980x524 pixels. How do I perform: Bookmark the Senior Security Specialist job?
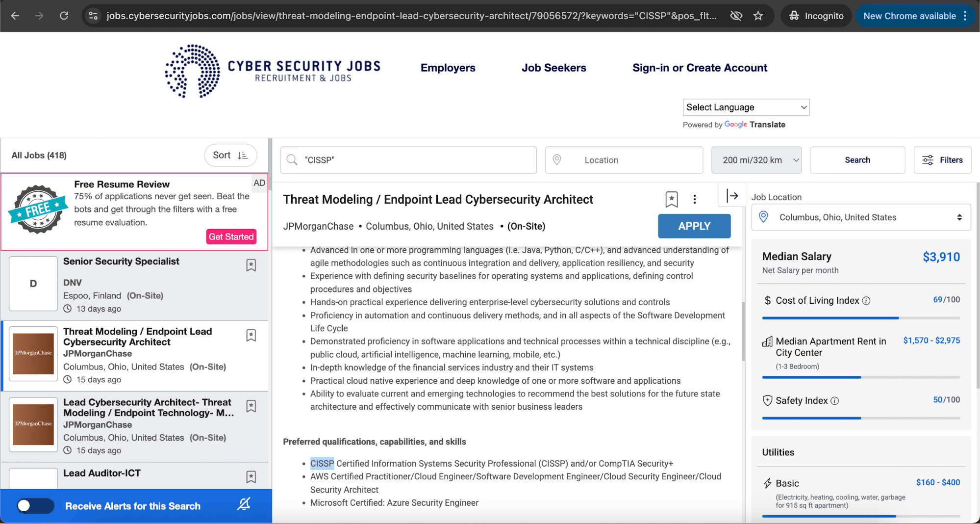[251, 265]
